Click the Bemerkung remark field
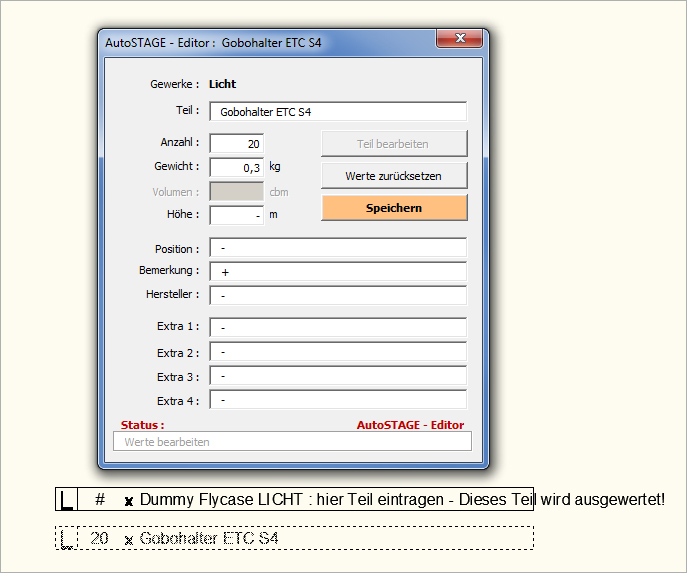Screen dimensions: 687x573 pyautogui.click(x=337, y=272)
